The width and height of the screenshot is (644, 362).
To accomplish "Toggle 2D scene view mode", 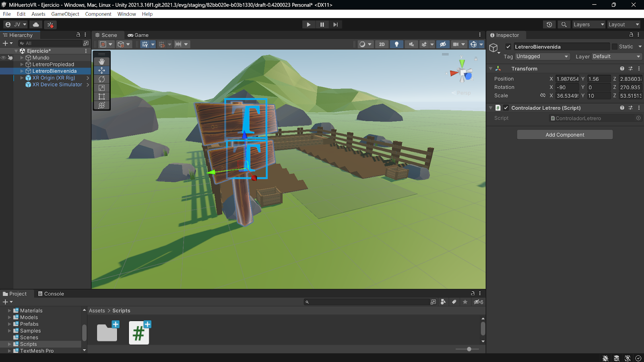I will [x=382, y=44].
